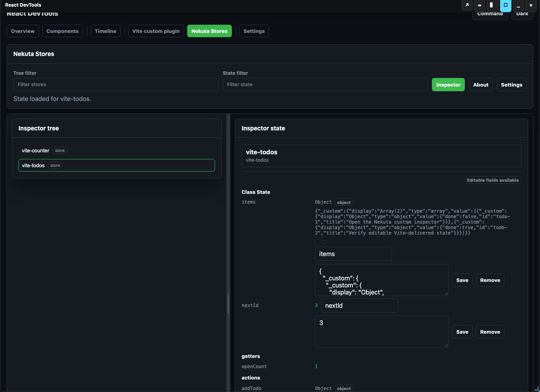This screenshot has width=540, height=392.
Task: Focus the Filter state input
Action: click(x=325, y=85)
